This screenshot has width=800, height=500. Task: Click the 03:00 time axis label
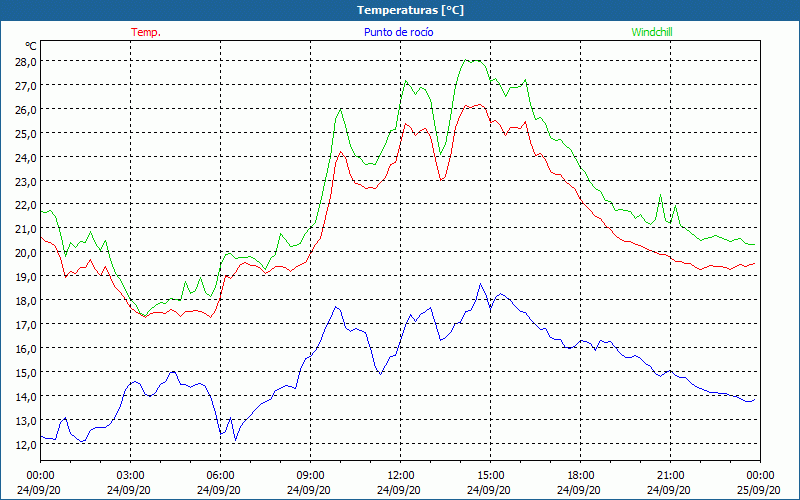point(131,476)
